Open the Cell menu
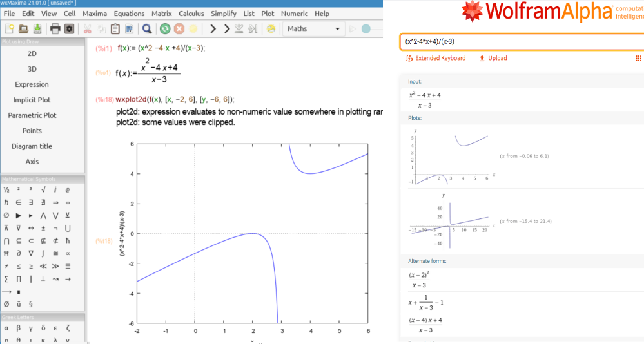The width and height of the screenshot is (644, 344). pyautogui.click(x=70, y=14)
